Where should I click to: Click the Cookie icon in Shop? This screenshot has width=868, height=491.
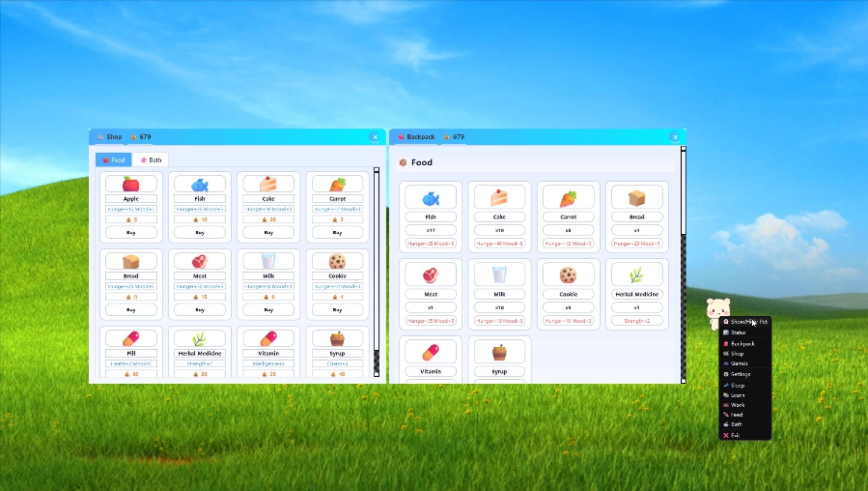[337, 262]
